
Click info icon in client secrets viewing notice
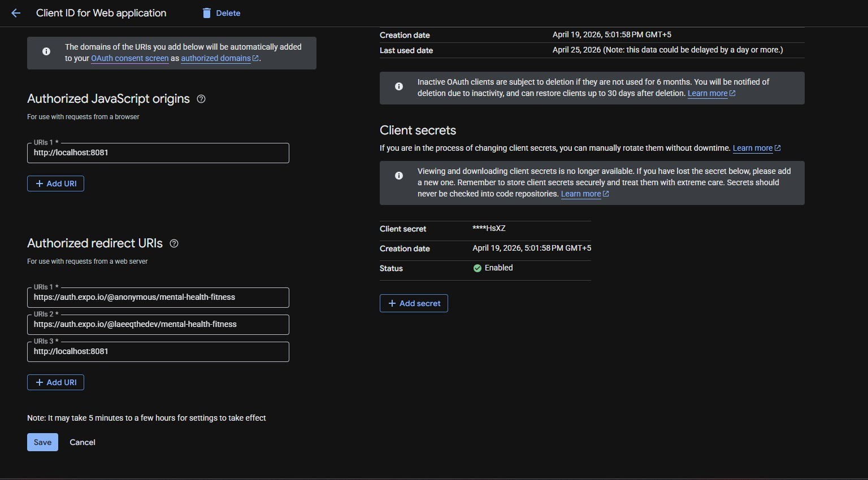click(399, 176)
